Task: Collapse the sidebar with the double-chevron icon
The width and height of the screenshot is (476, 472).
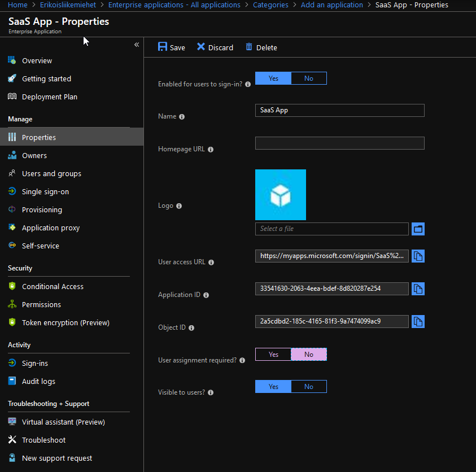Action: pos(137,45)
